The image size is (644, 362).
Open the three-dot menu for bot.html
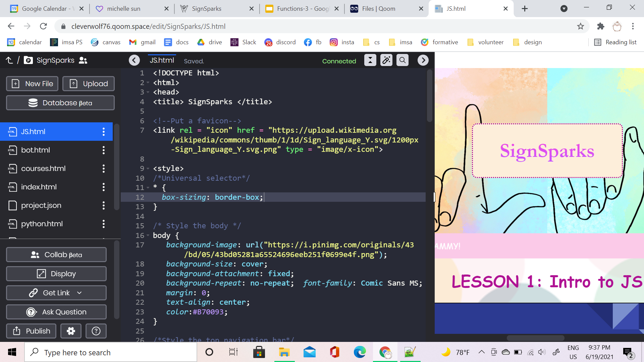(x=104, y=150)
